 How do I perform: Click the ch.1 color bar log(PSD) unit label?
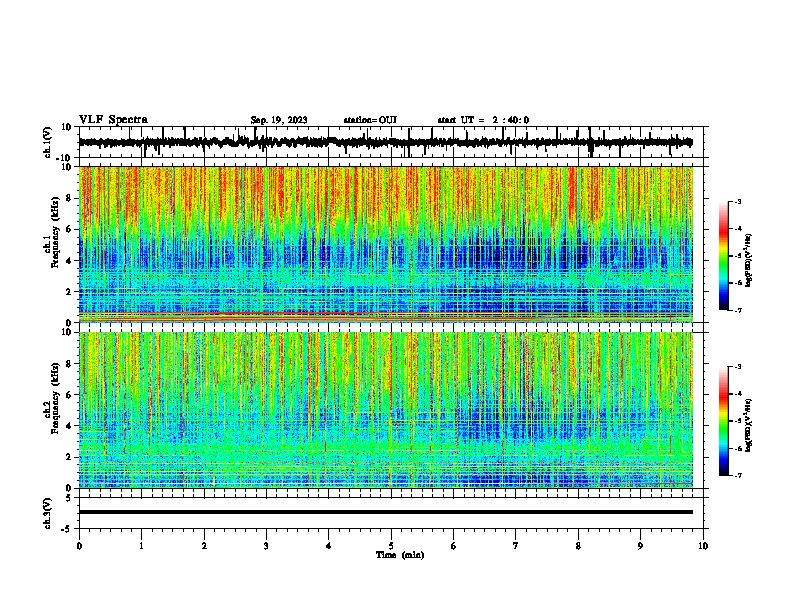coord(749,260)
